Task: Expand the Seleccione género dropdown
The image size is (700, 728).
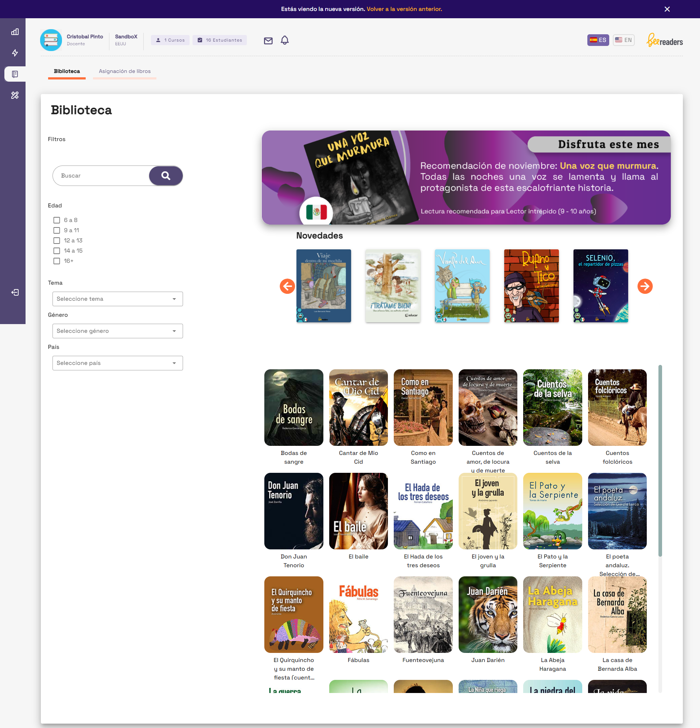Action: pyautogui.click(x=117, y=331)
